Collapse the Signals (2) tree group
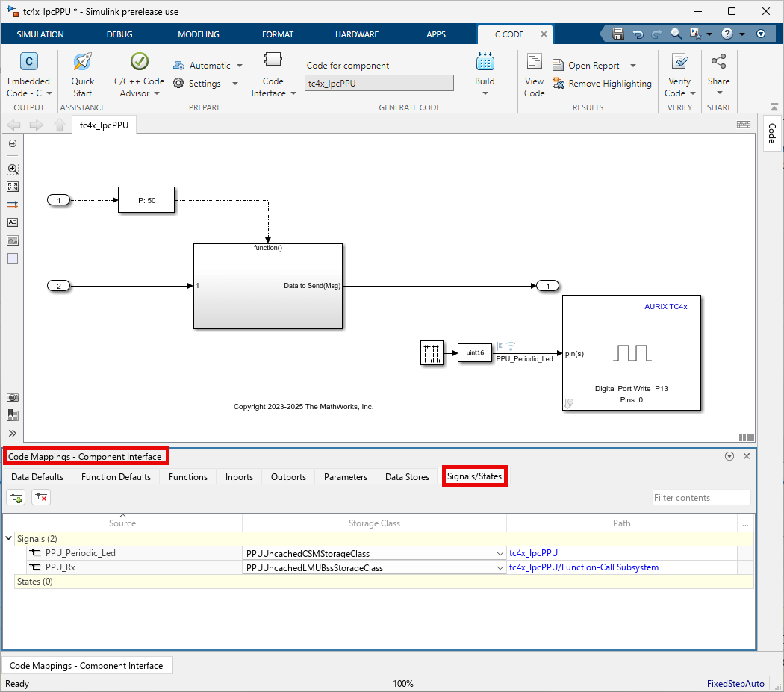Image resolution: width=784 pixels, height=692 pixels. (8, 538)
